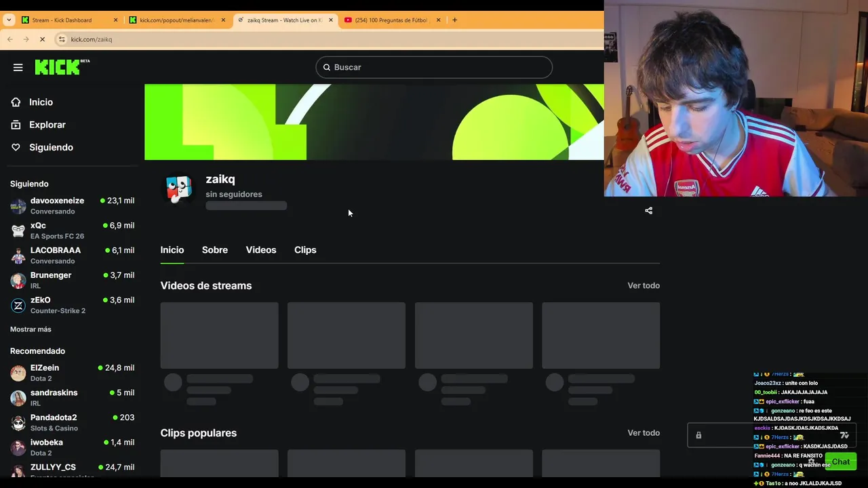Click Ver todo for Clips populares
The image size is (868, 488).
pos(644,433)
